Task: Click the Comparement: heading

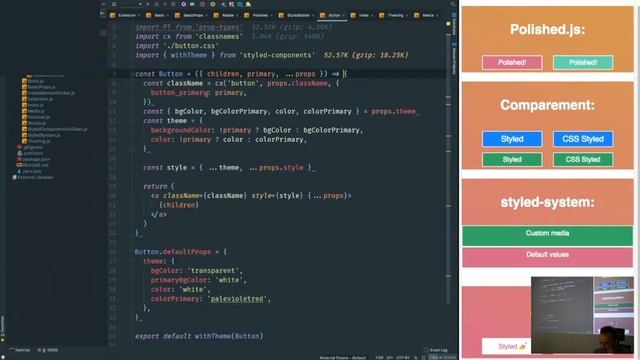Action: click(x=547, y=105)
